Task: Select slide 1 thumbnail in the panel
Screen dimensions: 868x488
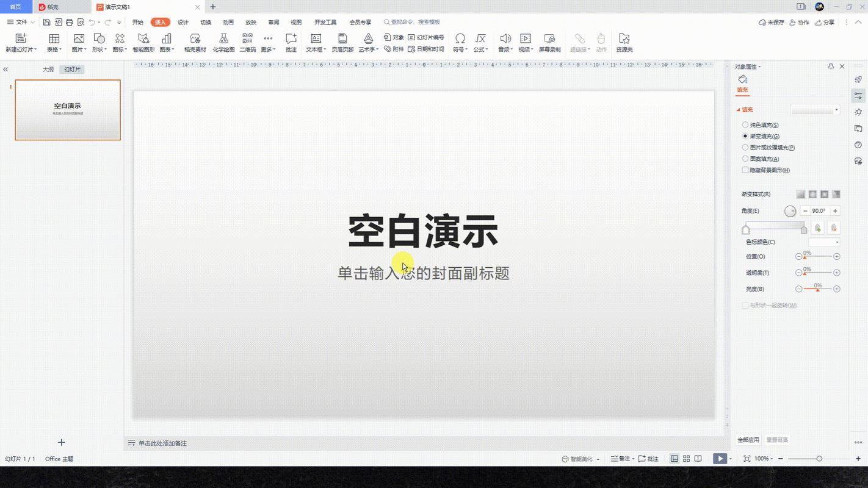Action: click(x=67, y=110)
